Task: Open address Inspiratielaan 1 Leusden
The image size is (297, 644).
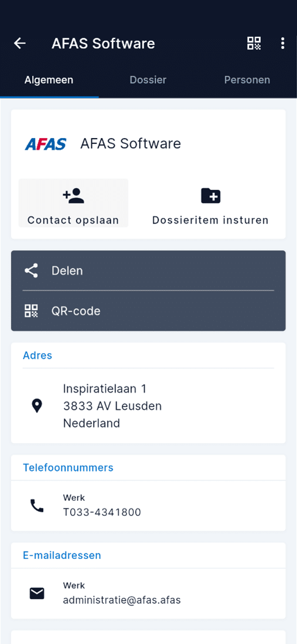Action: (148, 406)
